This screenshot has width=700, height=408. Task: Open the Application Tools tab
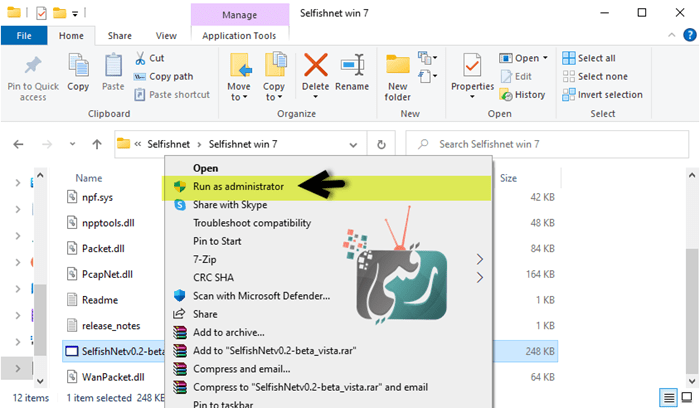point(239,36)
